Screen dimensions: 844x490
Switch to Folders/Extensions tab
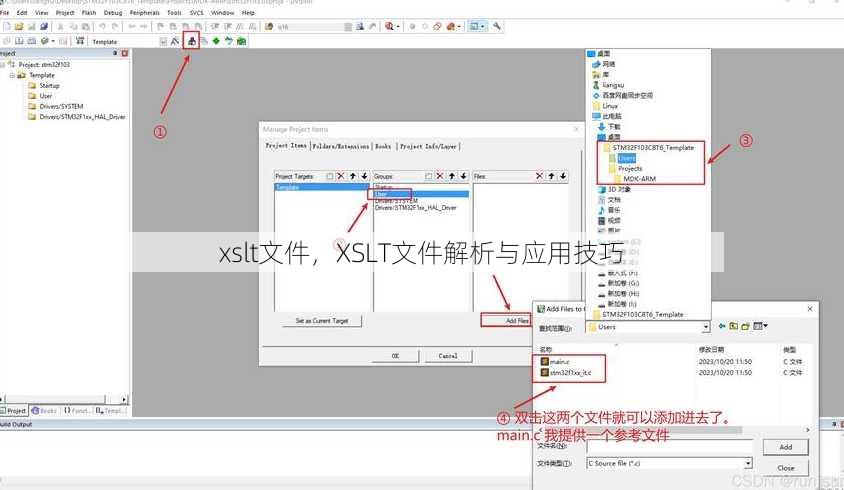pyautogui.click(x=341, y=146)
